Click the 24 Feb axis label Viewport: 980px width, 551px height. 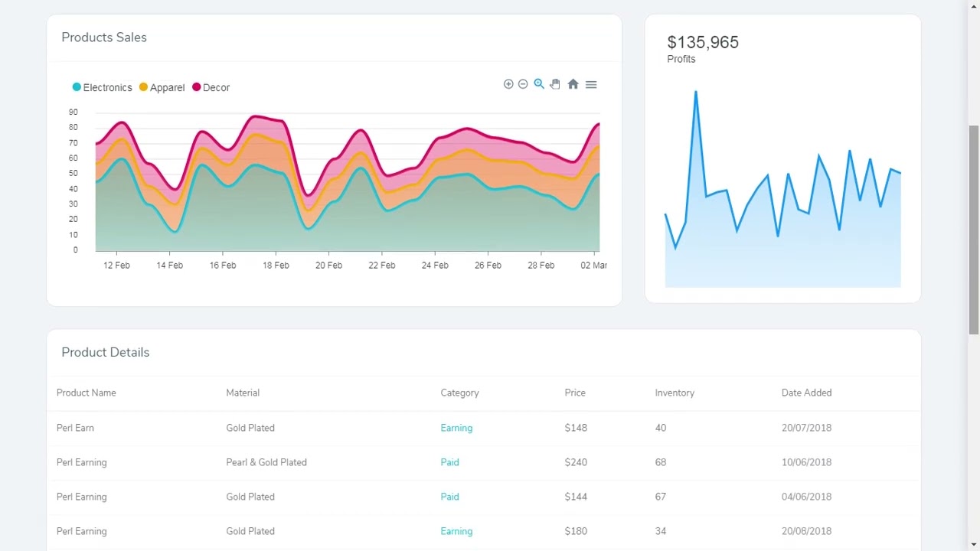(435, 266)
